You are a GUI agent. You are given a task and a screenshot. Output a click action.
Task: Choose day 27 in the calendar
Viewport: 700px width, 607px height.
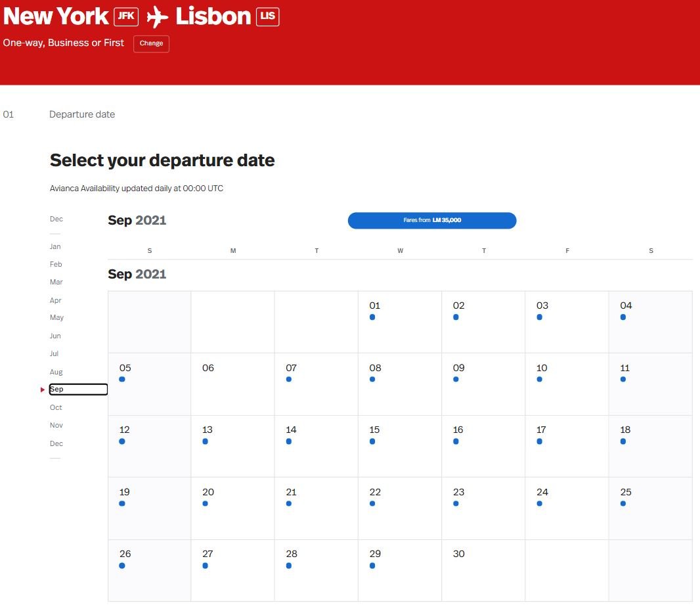[232, 571]
